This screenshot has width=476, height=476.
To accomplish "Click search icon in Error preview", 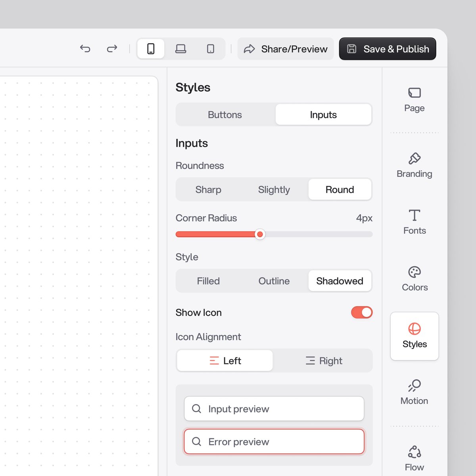I will coord(196,441).
